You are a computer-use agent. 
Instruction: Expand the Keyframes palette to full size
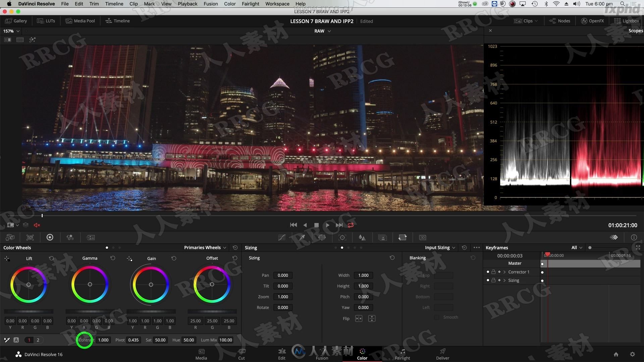click(638, 247)
